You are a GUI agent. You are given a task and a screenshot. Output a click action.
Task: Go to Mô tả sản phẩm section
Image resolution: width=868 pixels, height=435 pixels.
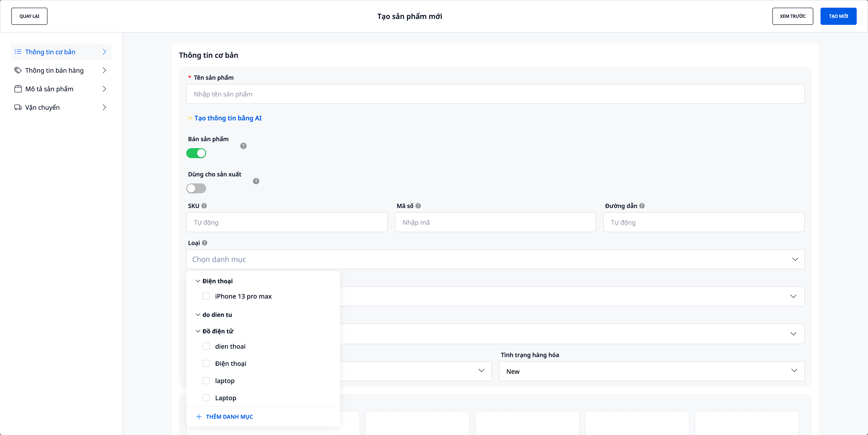tap(61, 89)
